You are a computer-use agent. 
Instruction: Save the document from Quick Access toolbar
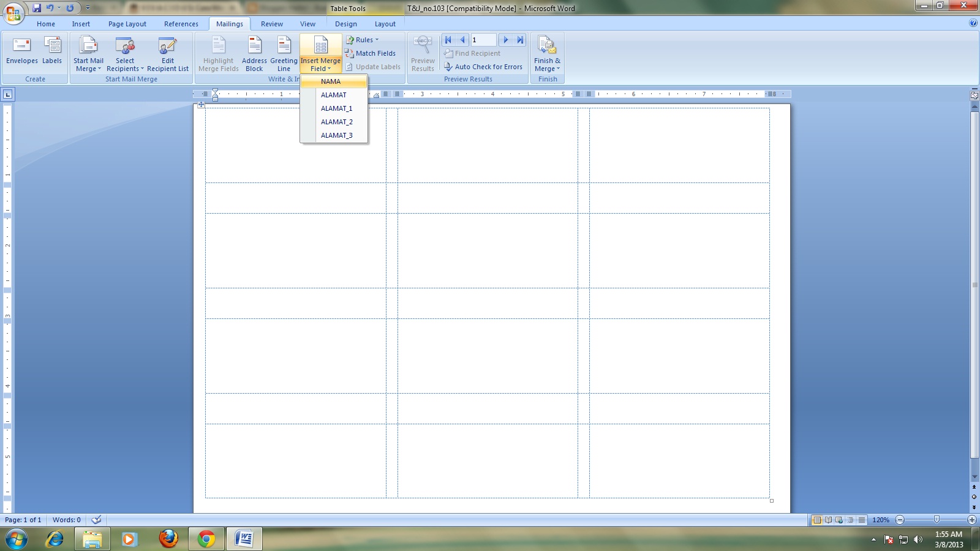37,8
